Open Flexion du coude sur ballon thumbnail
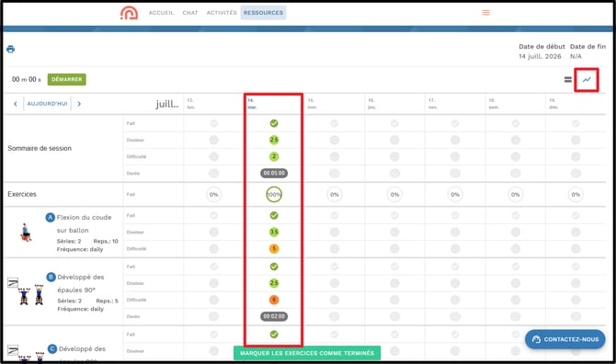616x364 pixels. click(x=26, y=233)
